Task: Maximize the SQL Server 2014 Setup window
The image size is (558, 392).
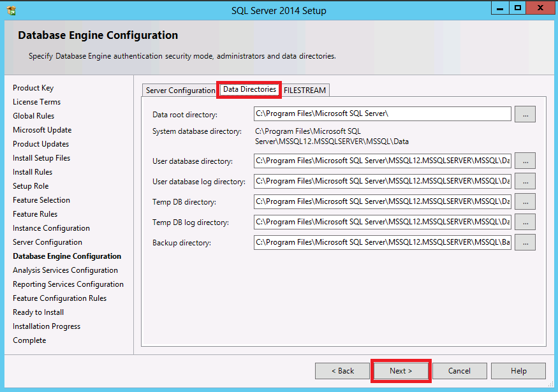Action: 517,8
